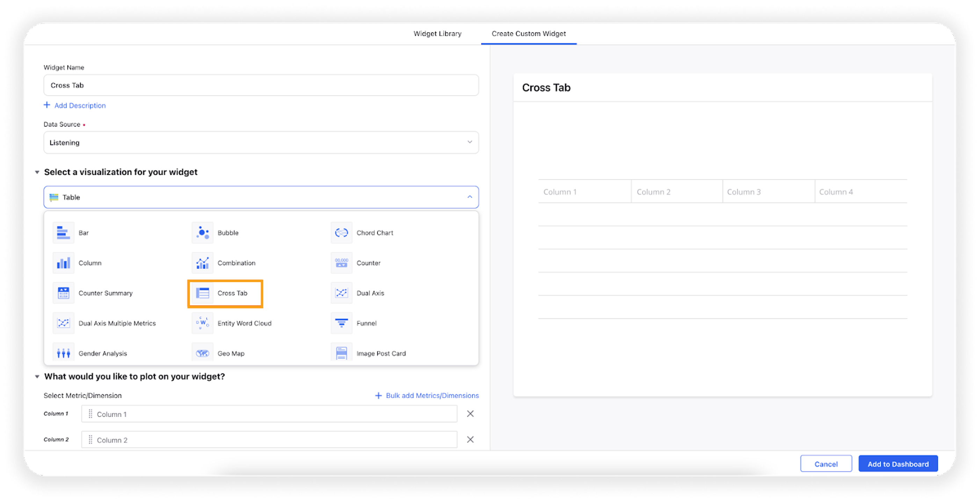
Task: Select the Geo Map label
Action: (231, 353)
